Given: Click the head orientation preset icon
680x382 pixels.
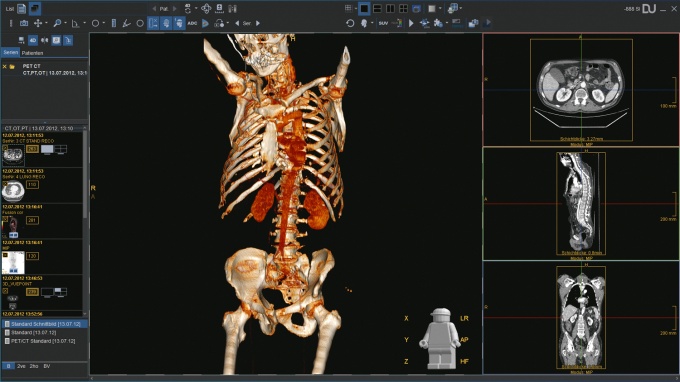Looking at the screenshot, I should [364, 23].
